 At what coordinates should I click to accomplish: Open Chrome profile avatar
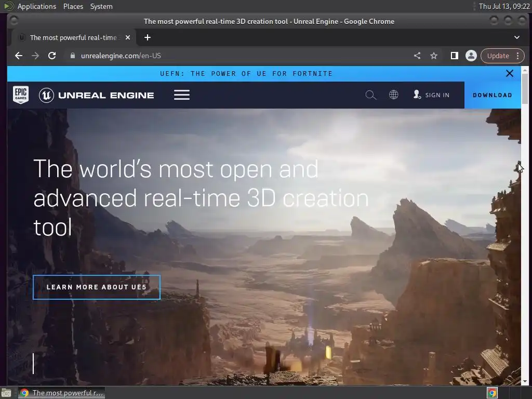pos(471,56)
